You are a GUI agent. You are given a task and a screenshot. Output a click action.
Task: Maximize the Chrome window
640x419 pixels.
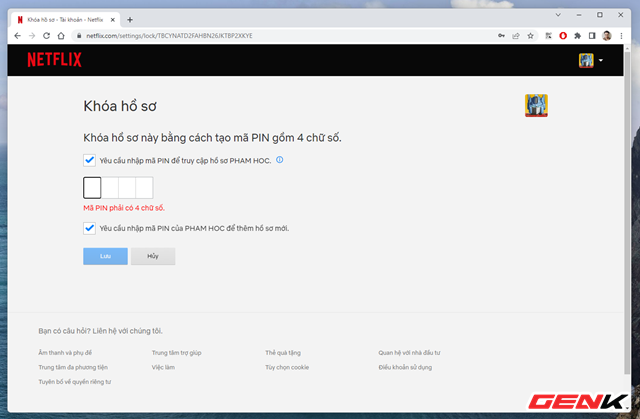[600, 15]
